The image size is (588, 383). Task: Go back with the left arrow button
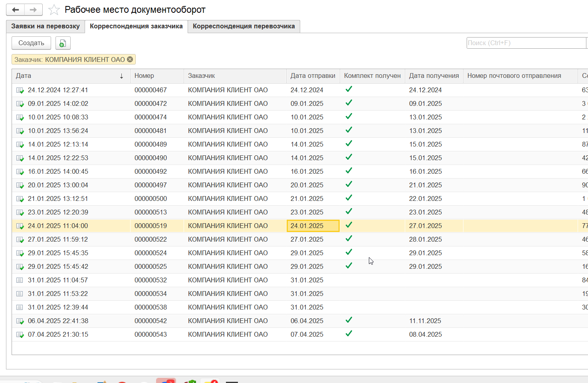[15, 10]
